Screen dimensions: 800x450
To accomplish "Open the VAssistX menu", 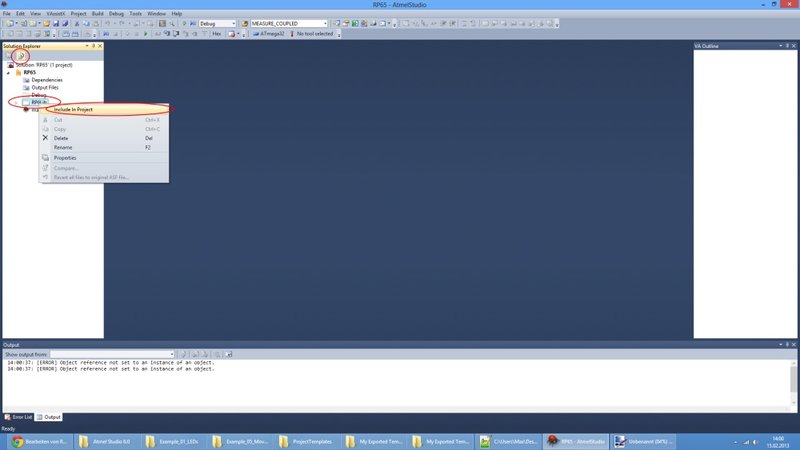I will [56, 13].
